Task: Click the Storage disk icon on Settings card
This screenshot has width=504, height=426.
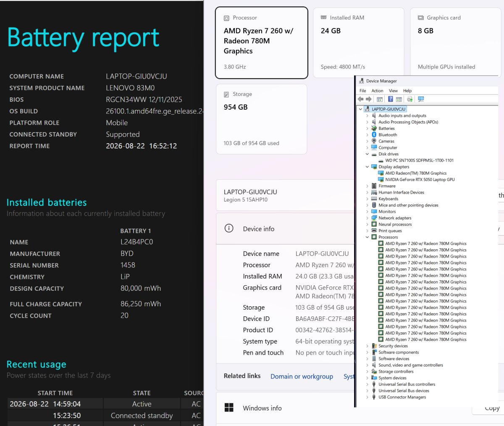Action: pyautogui.click(x=226, y=95)
